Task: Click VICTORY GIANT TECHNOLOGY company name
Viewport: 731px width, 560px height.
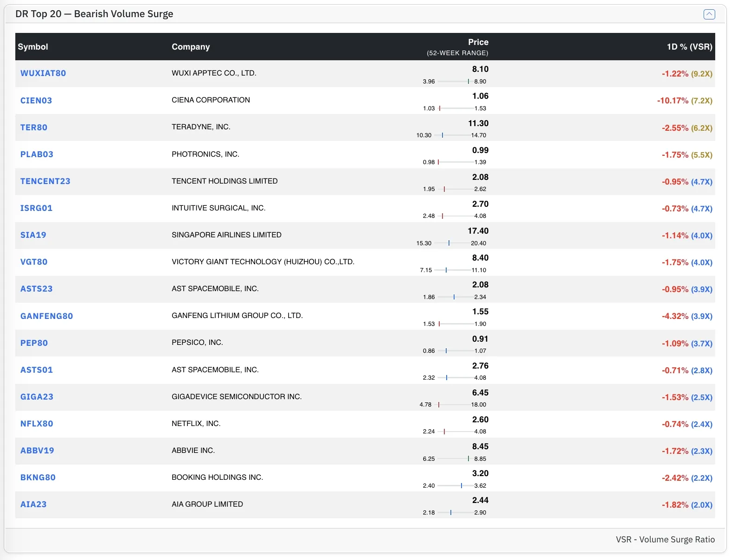Action: click(x=263, y=262)
